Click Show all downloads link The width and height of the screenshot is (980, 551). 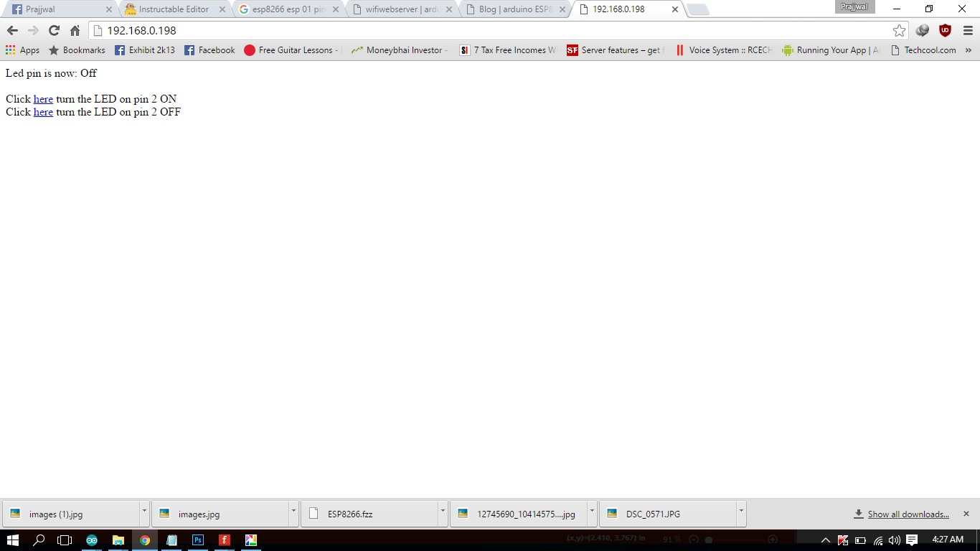coord(908,514)
